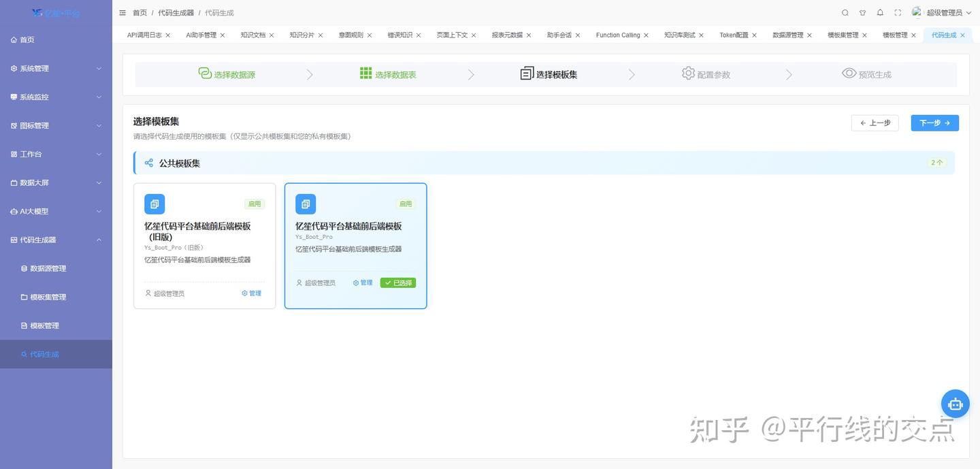The width and height of the screenshot is (980, 469).
Task: Collapse the 代码生成器 sidebar menu
Action: (x=56, y=240)
